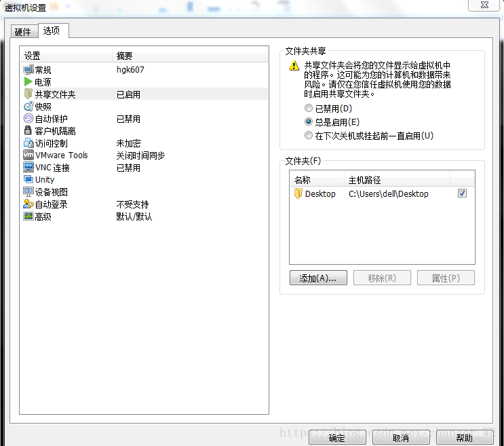Click the 确定 button

(337, 438)
